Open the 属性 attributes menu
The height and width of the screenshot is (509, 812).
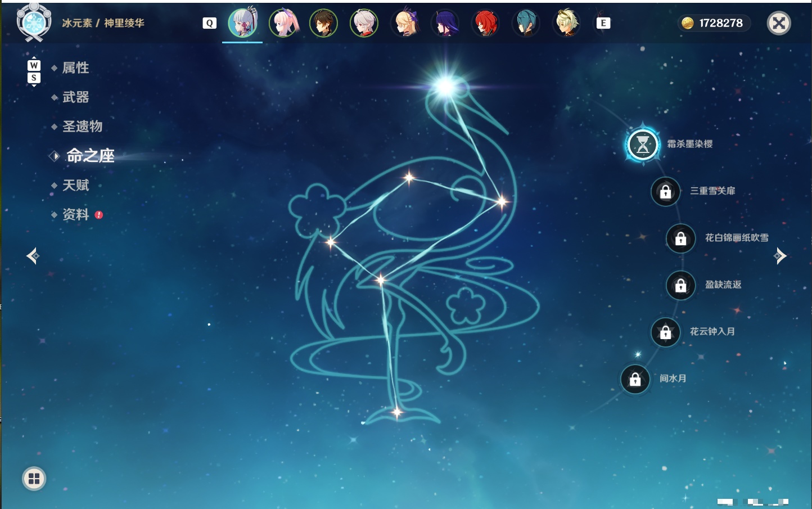point(75,68)
